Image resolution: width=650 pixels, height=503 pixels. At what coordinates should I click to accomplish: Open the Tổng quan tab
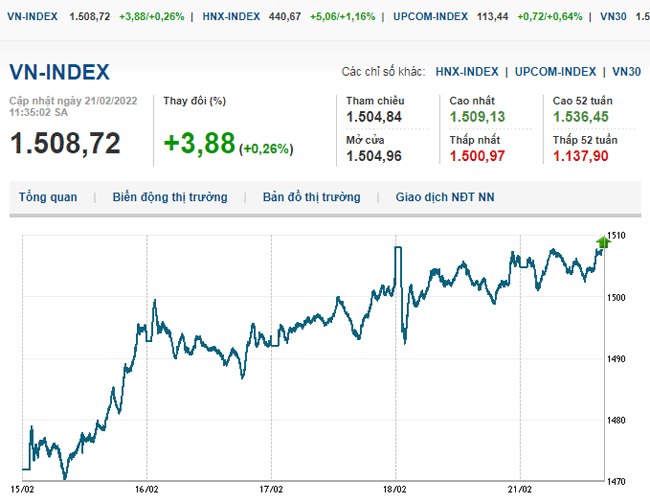(47, 197)
